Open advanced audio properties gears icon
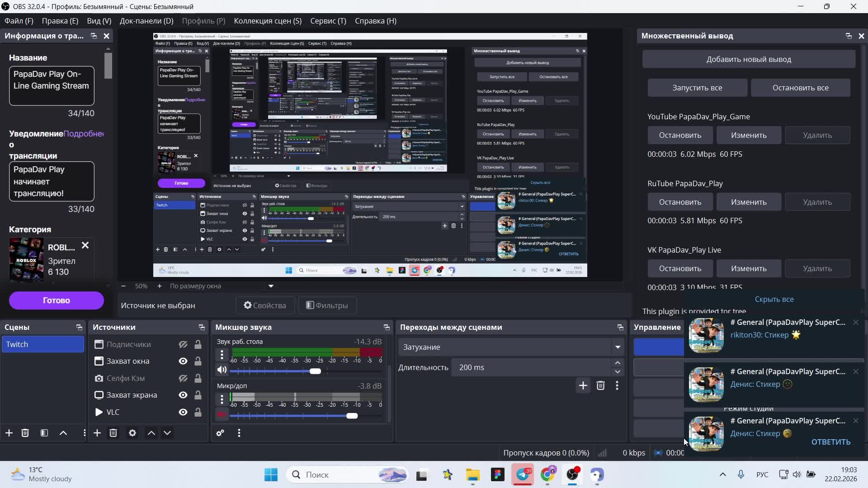868x488 pixels. (x=220, y=433)
